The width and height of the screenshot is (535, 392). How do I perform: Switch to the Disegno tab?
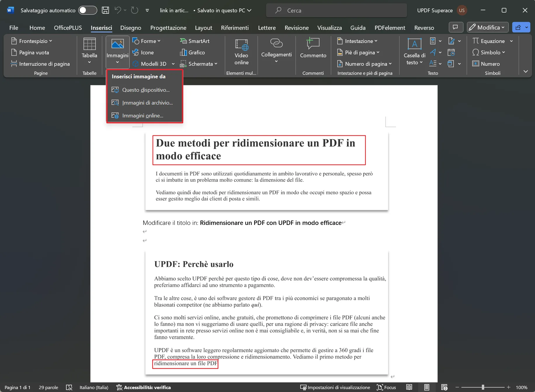[x=131, y=28]
